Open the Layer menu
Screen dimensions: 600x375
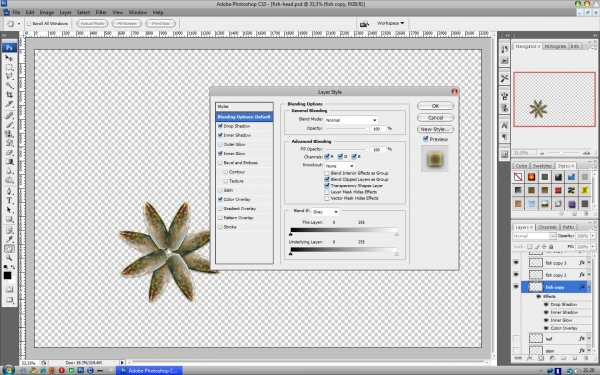pyautogui.click(x=65, y=12)
